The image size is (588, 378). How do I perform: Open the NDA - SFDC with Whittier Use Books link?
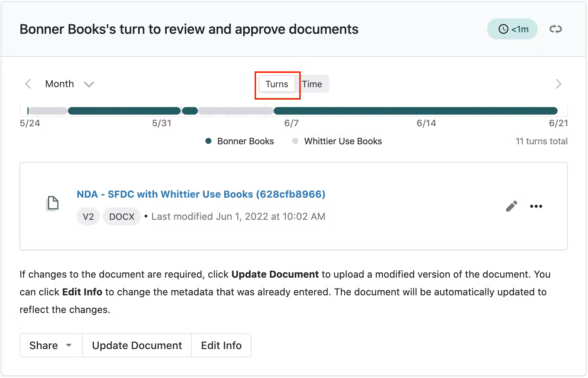201,194
